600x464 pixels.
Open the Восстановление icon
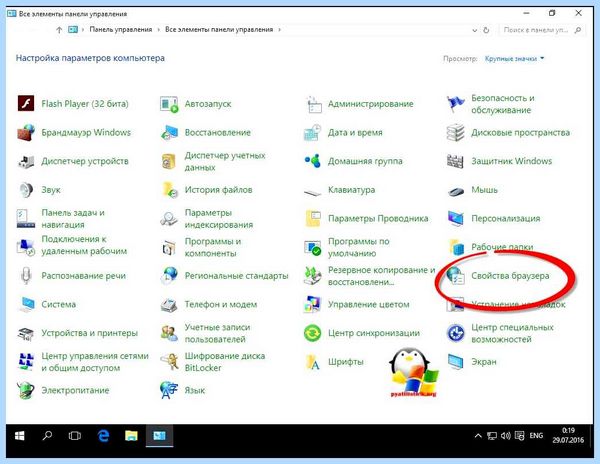pos(169,133)
